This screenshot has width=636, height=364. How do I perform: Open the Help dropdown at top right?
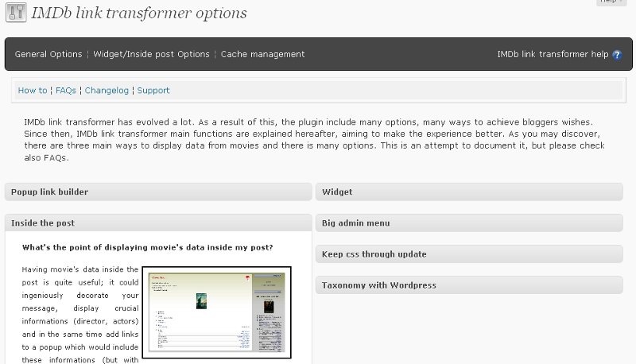click(611, 2)
